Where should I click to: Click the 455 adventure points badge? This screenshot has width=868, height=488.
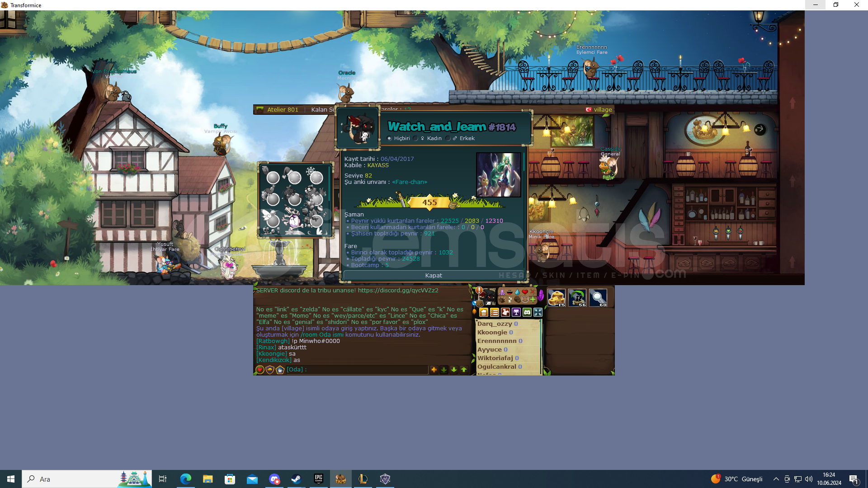pos(429,202)
